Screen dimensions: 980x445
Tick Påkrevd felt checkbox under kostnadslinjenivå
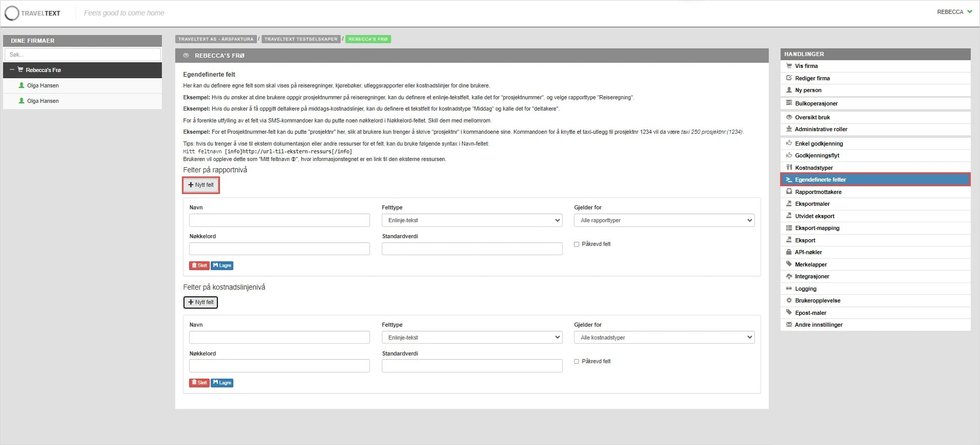(577, 362)
